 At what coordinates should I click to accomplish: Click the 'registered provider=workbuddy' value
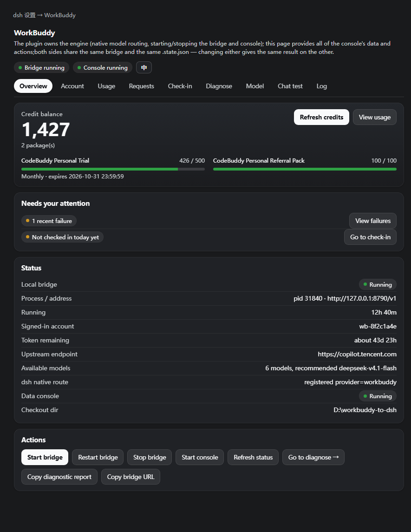pyautogui.click(x=350, y=382)
